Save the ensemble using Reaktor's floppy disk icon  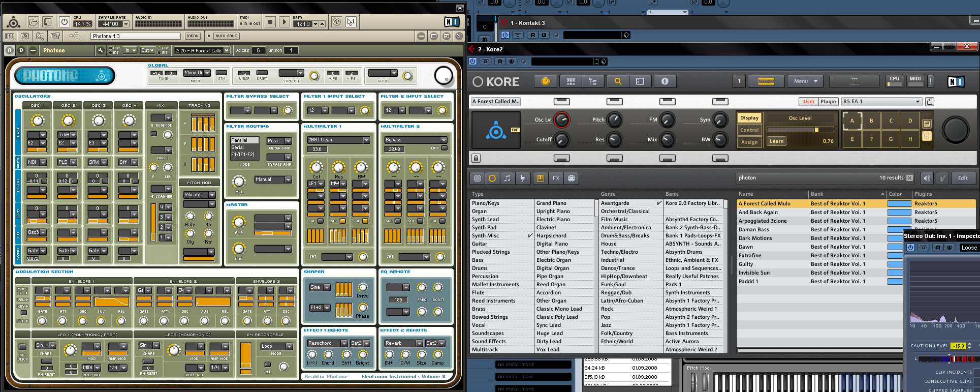pyautogui.click(x=48, y=22)
